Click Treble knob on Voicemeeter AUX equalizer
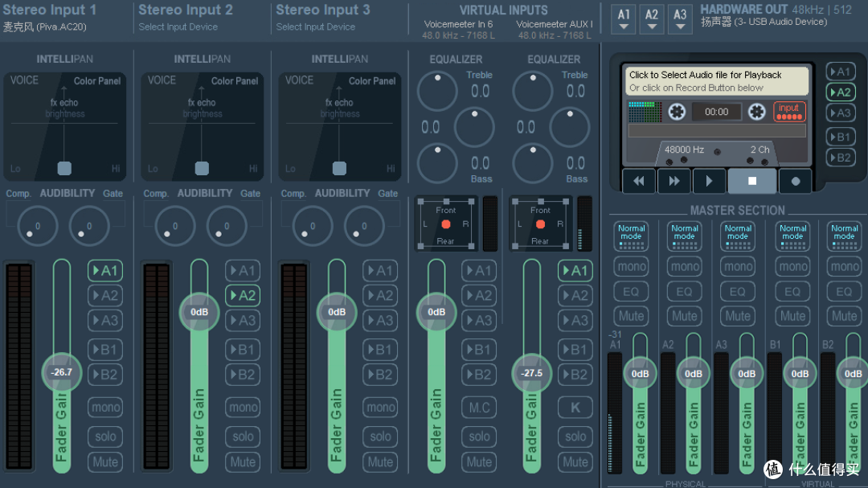Viewport: 868px width, 488px height. coord(533,91)
